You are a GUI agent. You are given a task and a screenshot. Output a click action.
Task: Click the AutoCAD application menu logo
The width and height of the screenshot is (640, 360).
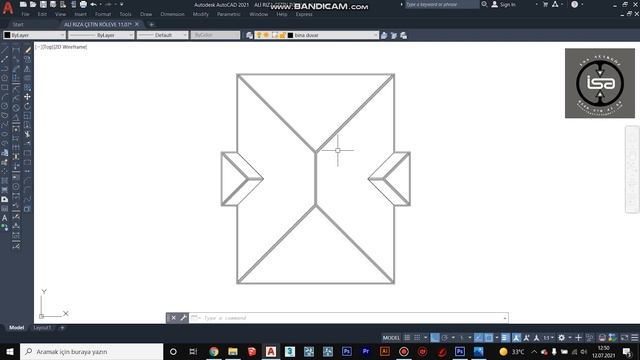click(x=8, y=7)
